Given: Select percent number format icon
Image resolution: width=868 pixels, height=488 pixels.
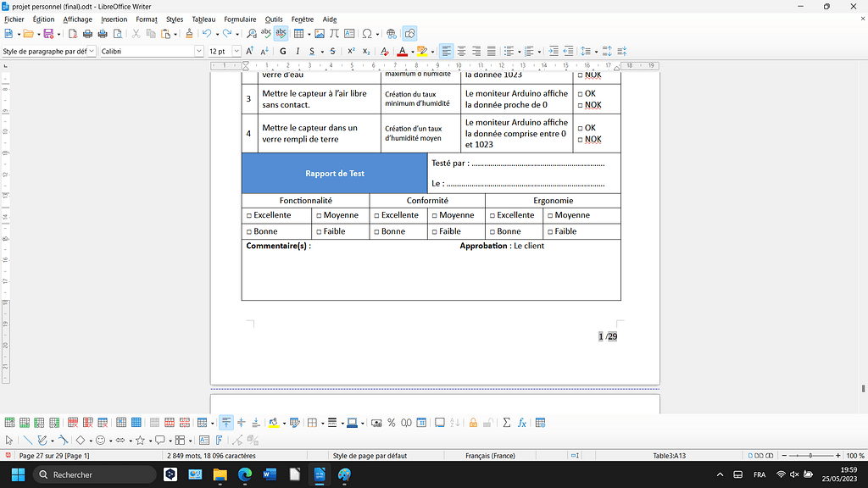Looking at the screenshot, I should tap(392, 423).
